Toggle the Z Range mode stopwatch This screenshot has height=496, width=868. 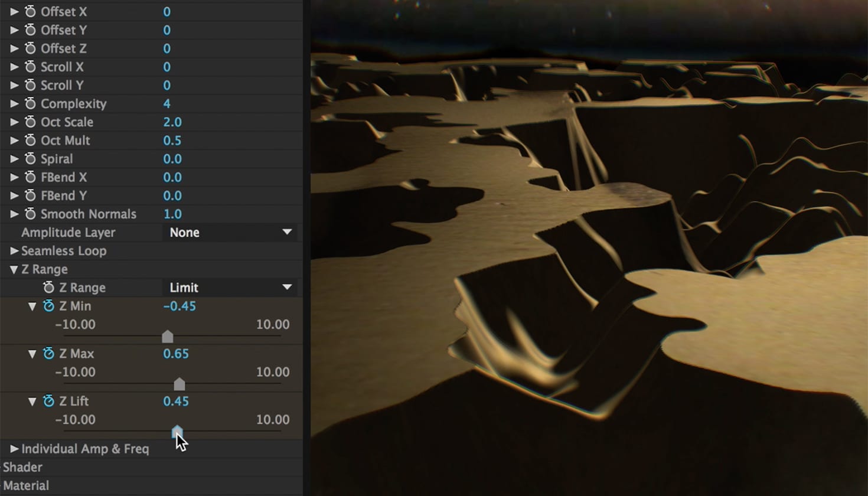[48, 288]
